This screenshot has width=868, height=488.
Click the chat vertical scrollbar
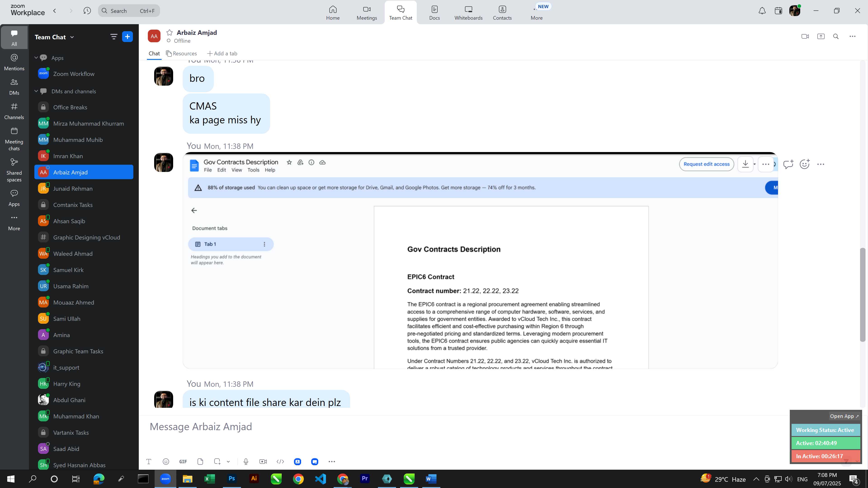862,295
